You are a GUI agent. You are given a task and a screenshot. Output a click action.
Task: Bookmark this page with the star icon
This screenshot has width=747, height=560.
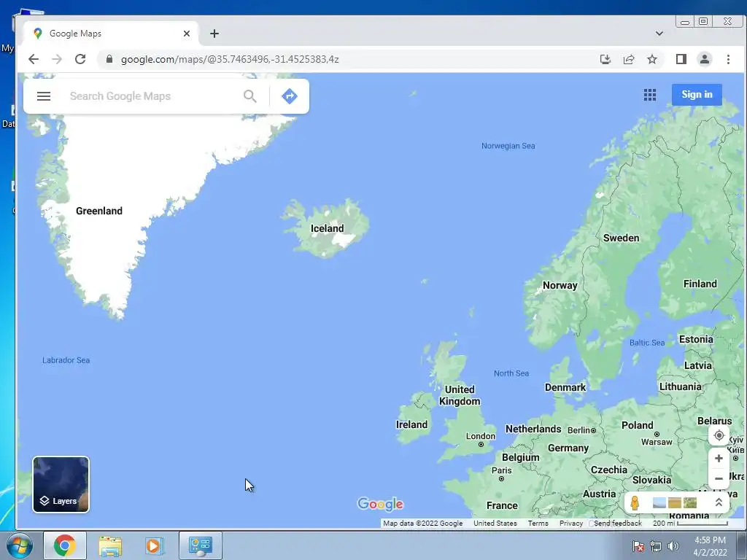pos(651,59)
